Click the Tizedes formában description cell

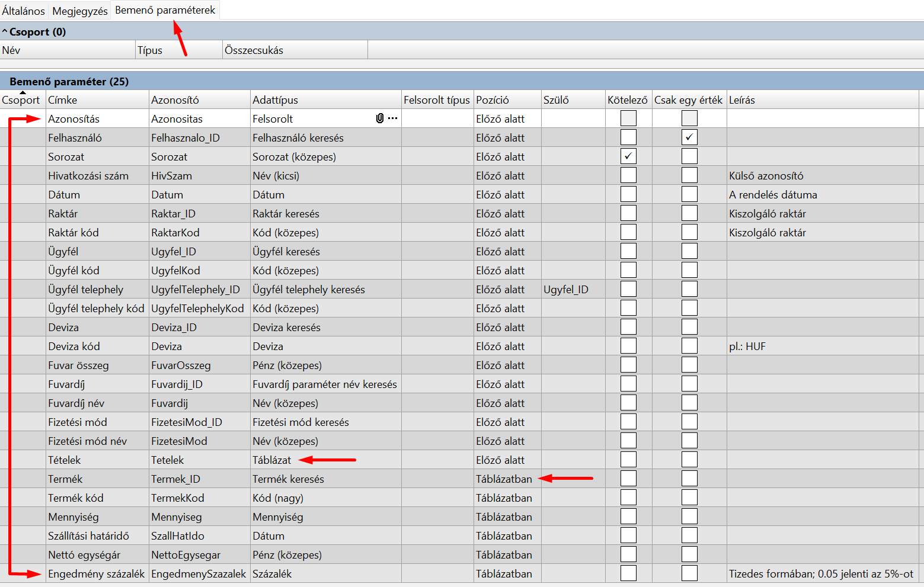pyautogui.click(x=823, y=573)
